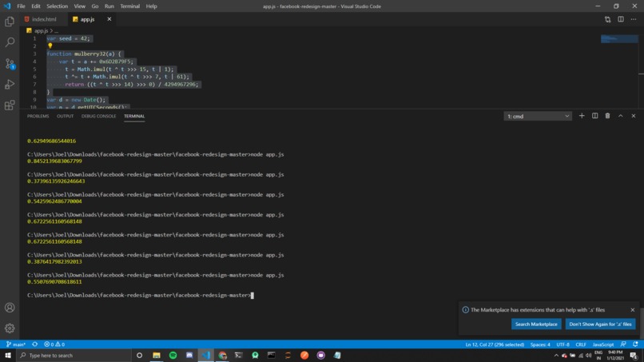
Task: Click Ln 12, Col 27 cursor position
Action: [x=495, y=344]
